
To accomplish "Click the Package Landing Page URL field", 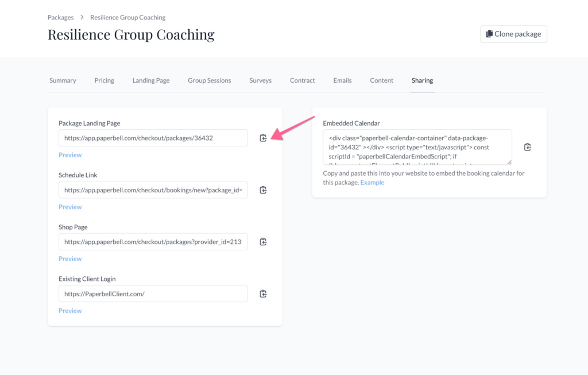I will pyautogui.click(x=153, y=138).
